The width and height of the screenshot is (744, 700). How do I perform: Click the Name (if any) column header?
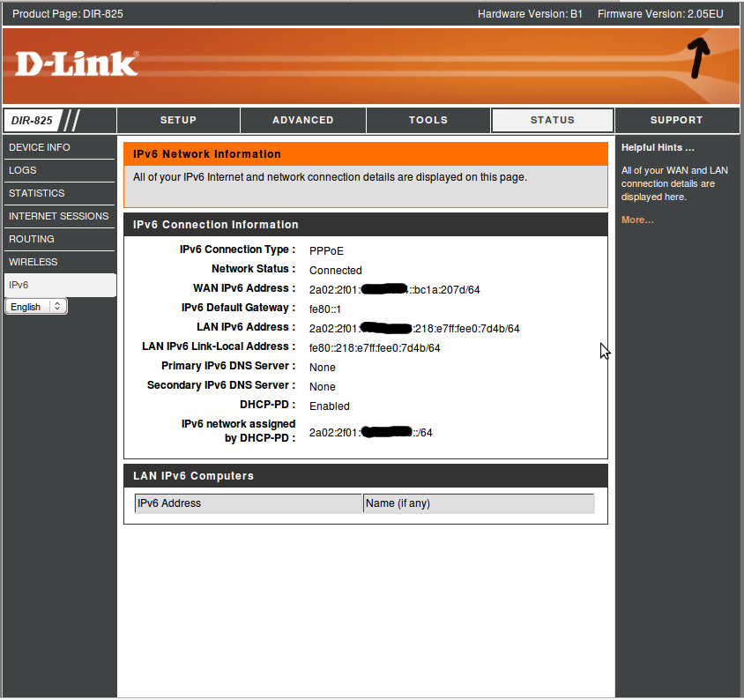click(398, 503)
